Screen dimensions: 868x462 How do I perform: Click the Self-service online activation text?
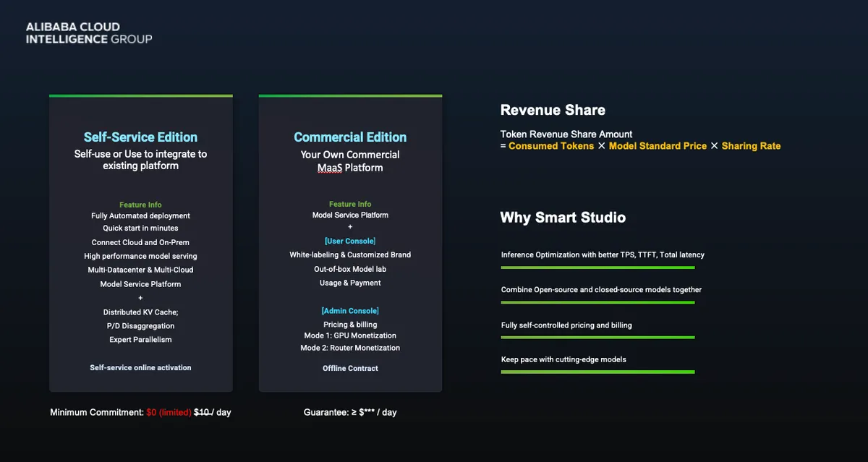click(x=140, y=367)
